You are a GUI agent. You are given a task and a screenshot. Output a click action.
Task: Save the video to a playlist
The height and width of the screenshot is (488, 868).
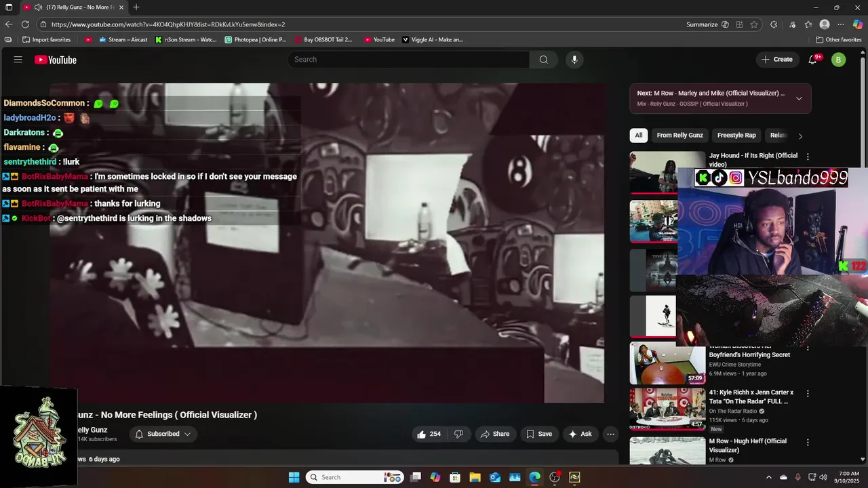(x=539, y=434)
